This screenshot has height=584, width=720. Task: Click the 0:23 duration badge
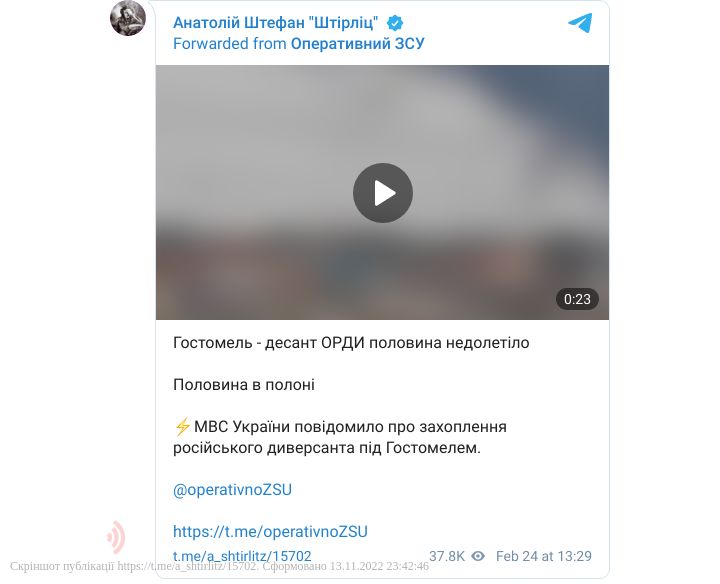coord(577,299)
